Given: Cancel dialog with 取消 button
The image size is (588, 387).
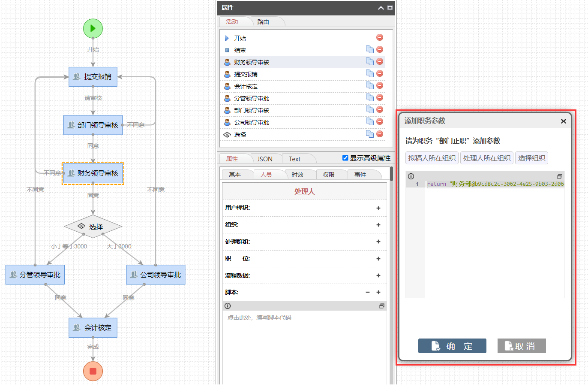Looking at the screenshot, I should click(x=522, y=346).
